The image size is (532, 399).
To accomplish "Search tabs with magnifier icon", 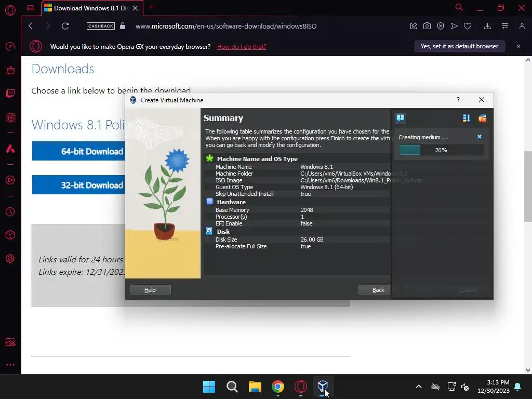I will click(x=459, y=7).
